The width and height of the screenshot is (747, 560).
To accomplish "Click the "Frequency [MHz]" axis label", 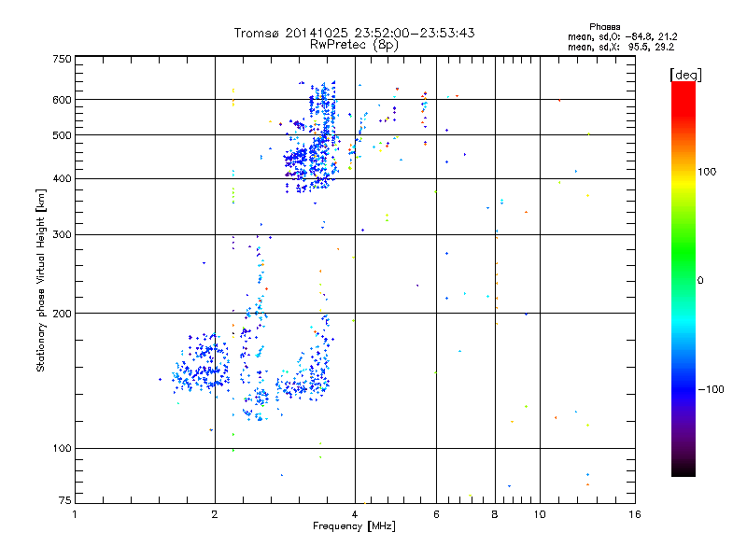I will click(354, 526).
